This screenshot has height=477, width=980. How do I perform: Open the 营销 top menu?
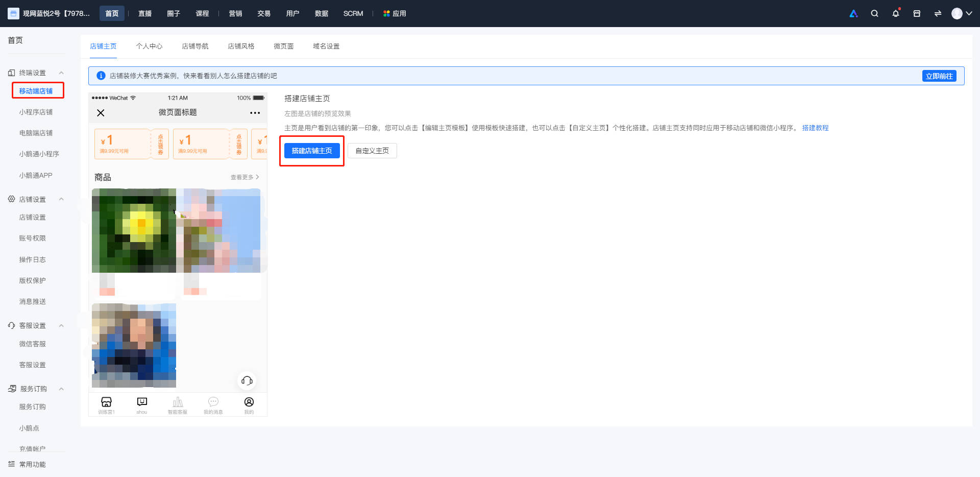coord(235,14)
